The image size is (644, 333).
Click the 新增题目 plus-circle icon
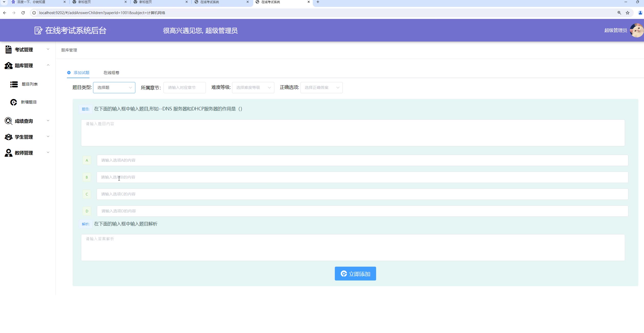[14, 102]
